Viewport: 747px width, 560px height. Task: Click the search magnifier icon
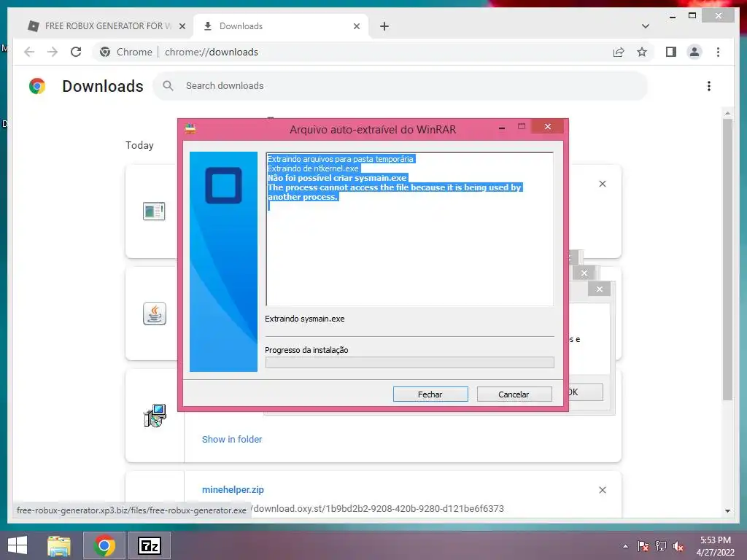pos(168,86)
